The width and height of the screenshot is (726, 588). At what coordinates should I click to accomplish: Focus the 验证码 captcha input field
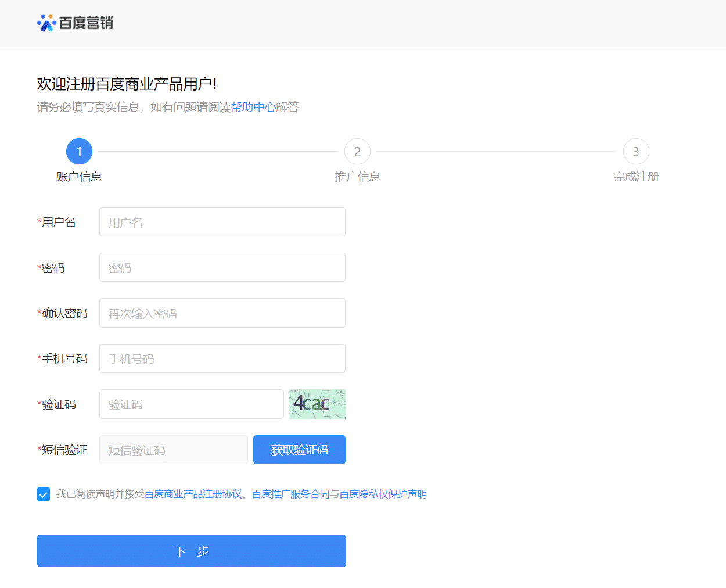coord(192,404)
